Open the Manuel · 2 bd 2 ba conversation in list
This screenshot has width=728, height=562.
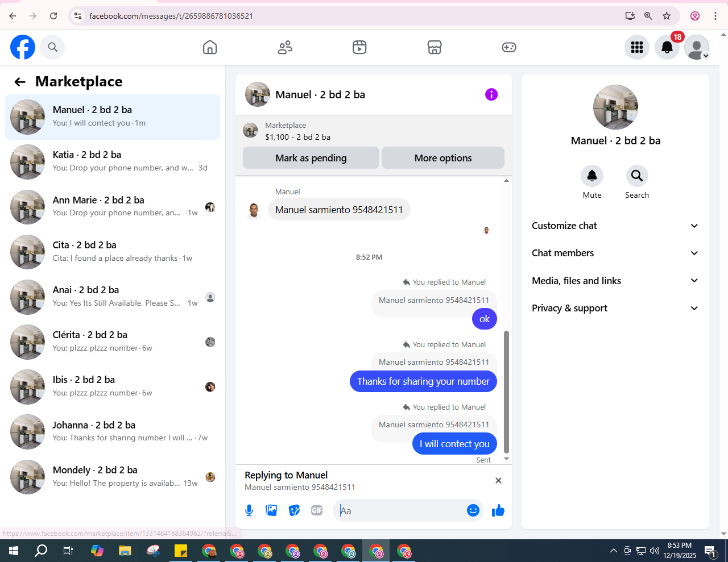tap(113, 117)
